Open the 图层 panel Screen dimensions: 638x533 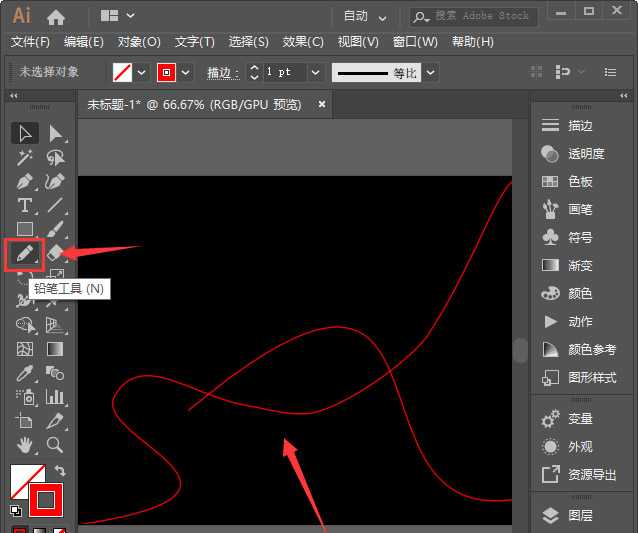pyautogui.click(x=580, y=516)
